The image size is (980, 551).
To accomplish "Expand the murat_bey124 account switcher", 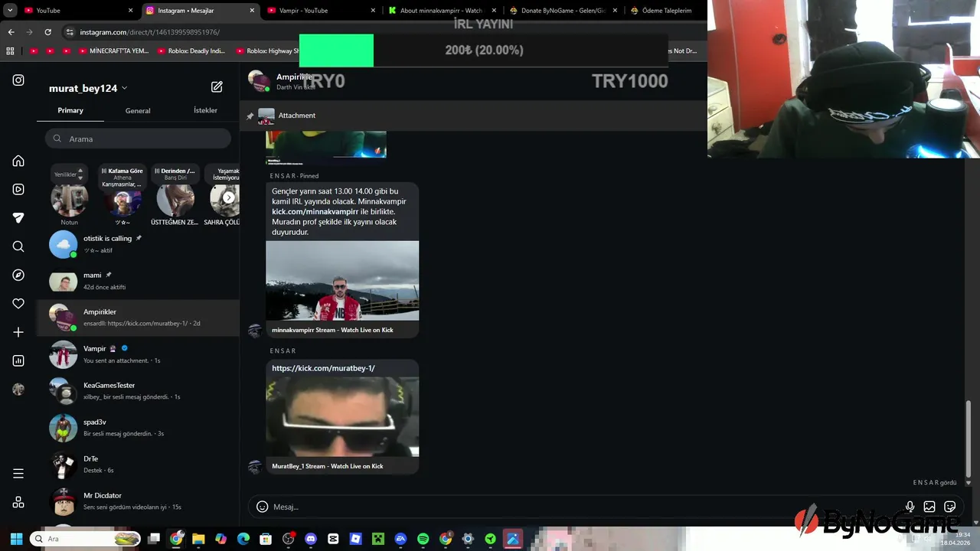I will (88, 88).
